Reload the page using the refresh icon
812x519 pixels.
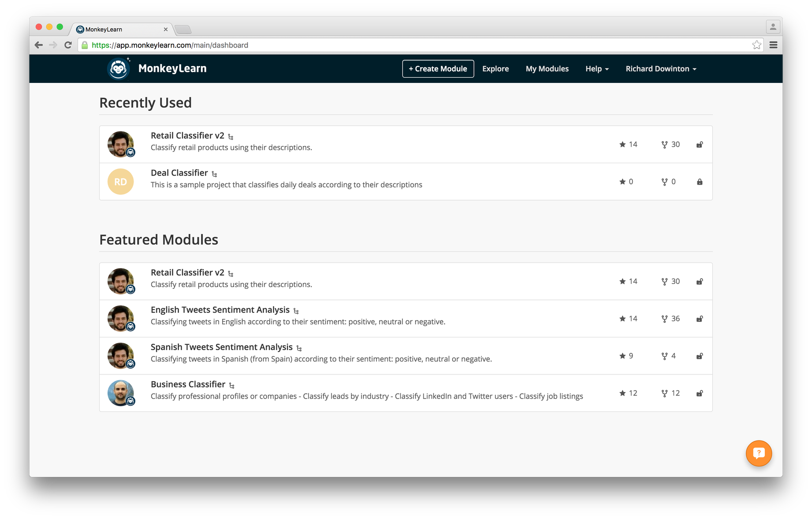pos(68,45)
